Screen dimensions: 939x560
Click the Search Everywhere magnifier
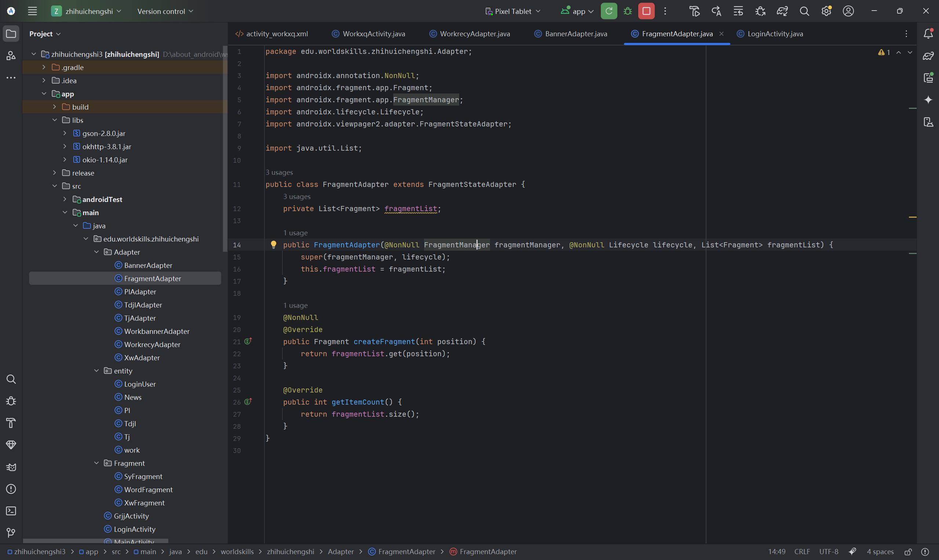[x=804, y=11]
